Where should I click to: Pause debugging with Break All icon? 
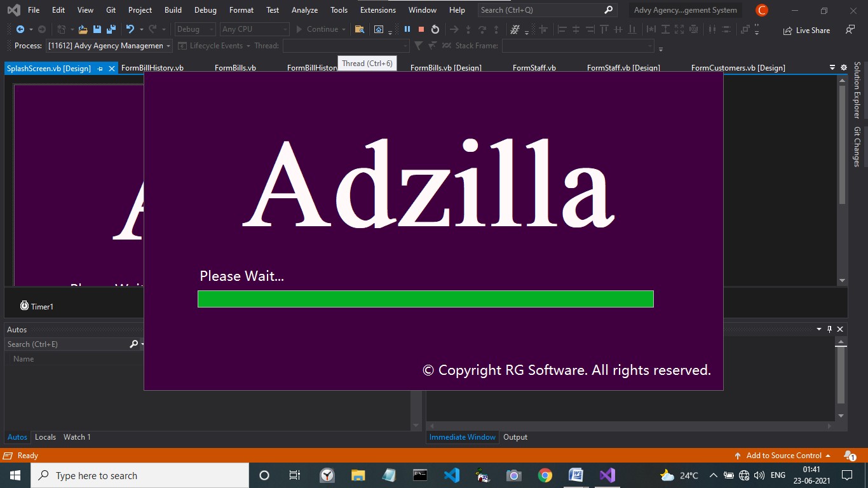(x=407, y=29)
